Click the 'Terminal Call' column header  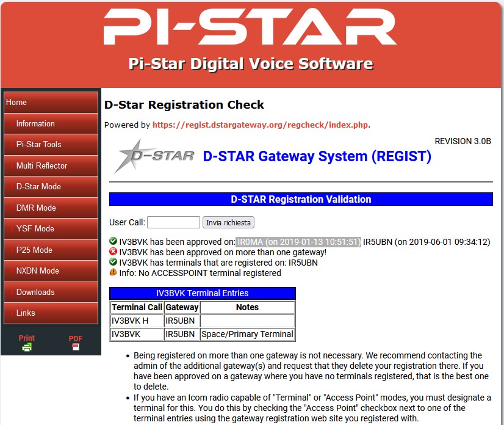[x=137, y=307]
